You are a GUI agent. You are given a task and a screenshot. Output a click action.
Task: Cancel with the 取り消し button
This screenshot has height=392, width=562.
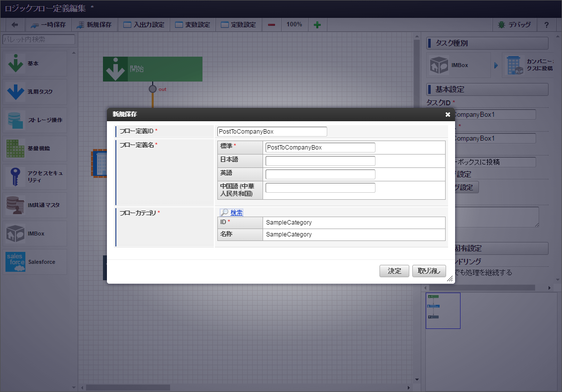[429, 271]
